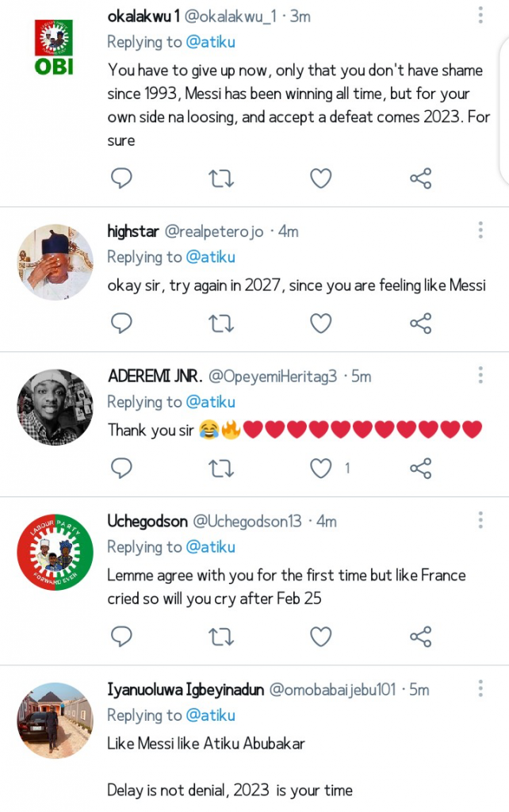Viewport: 509px width, 812px height.
Task: Tap the @atiku mention in Uchegodson's reply
Action: tap(210, 547)
